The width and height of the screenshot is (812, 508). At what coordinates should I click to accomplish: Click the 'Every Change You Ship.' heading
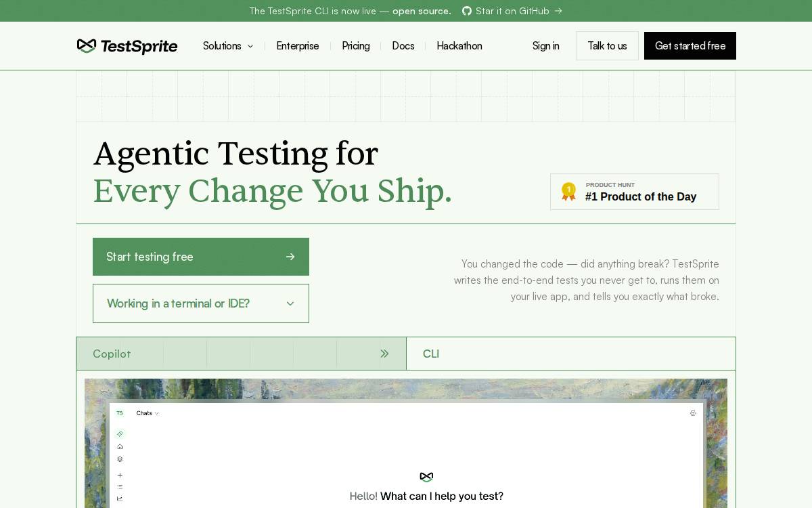(272, 191)
